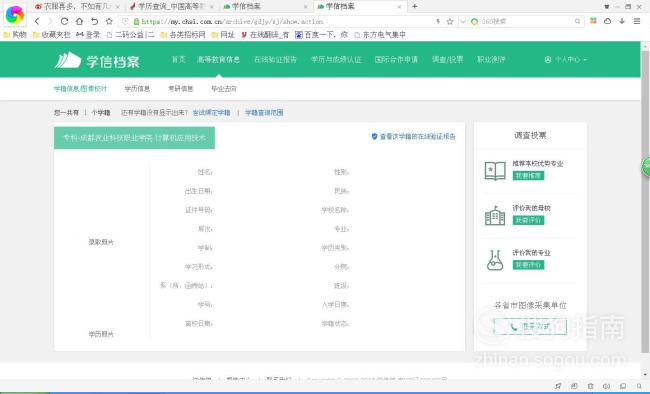This screenshot has width=650, height=394.
Task: Click the book icon for 推荐本校优势专业
Action: [495, 170]
